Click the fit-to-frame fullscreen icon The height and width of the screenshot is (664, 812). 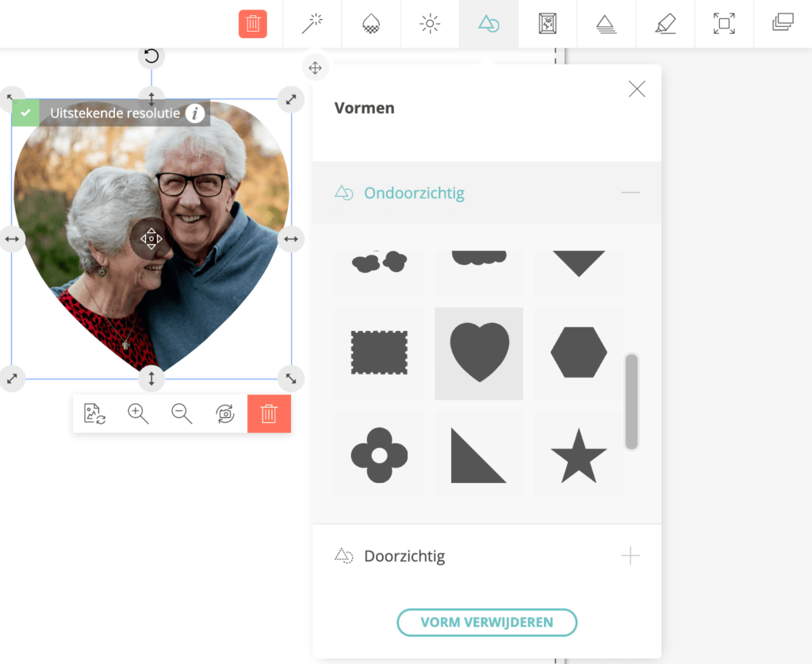tap(723, 24)
